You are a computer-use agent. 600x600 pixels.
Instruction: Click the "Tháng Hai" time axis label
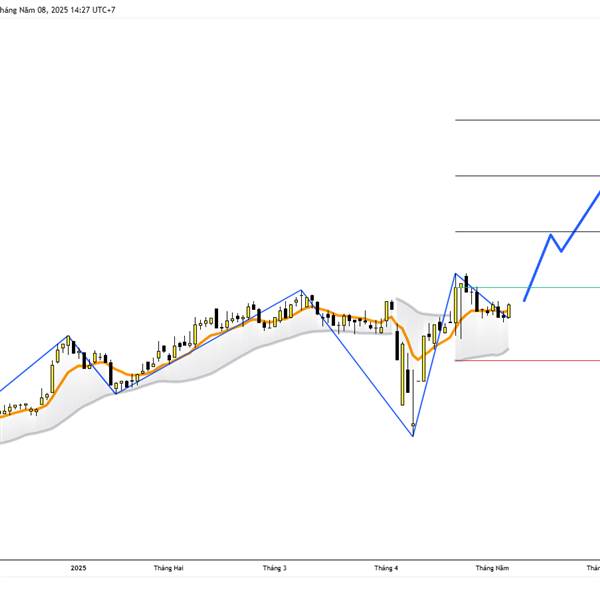168,568
